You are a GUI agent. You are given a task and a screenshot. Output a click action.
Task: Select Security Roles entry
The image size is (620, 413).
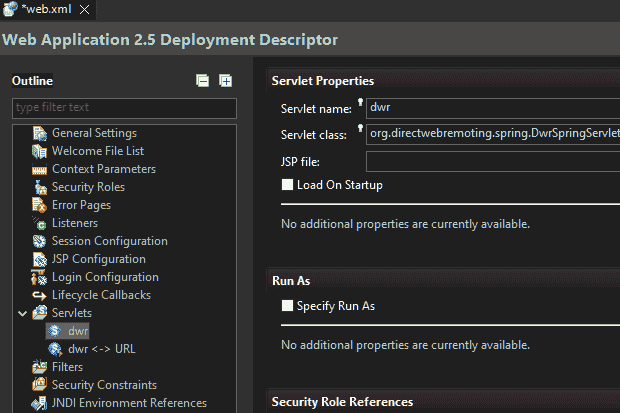click(x=88, y=187)
